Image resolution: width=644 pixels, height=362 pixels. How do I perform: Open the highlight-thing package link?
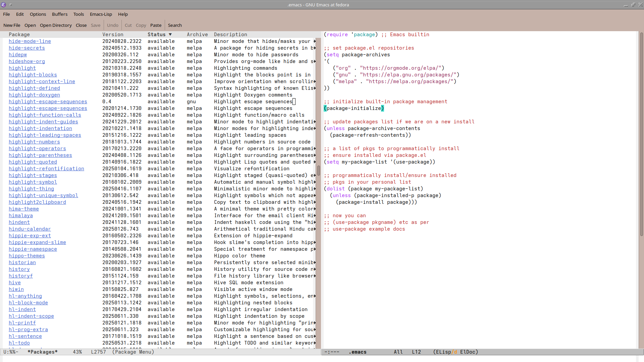[31, 189]
